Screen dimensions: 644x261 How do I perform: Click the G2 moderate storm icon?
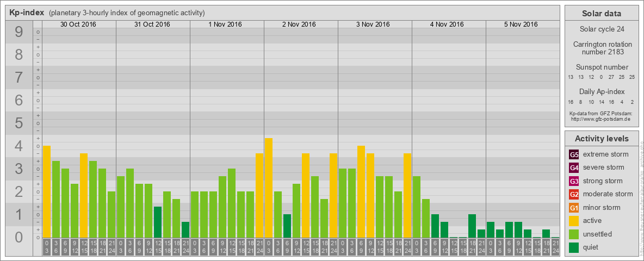(x=574, y=194)
